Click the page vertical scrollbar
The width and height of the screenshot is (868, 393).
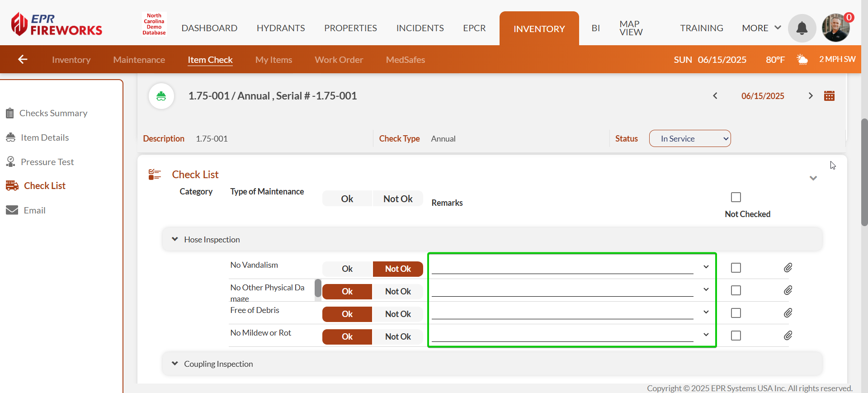coord(864,172)
